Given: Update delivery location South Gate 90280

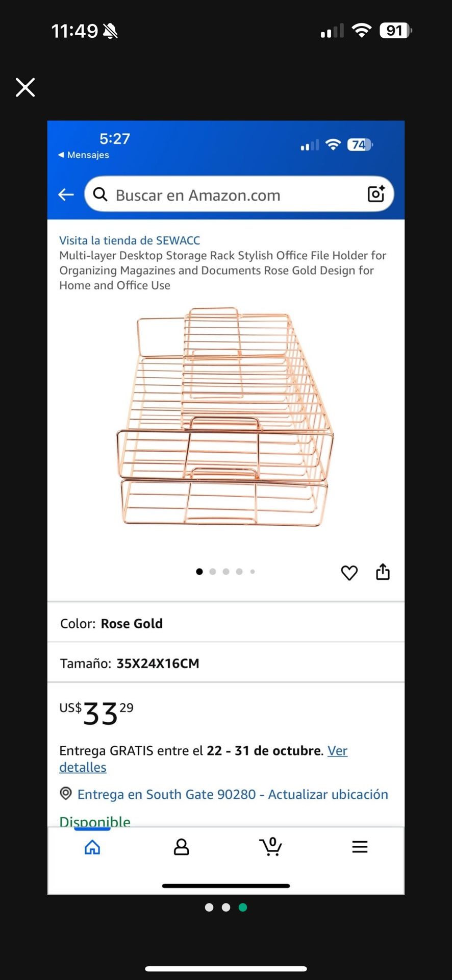Looking at the screenshot, I should pyautogui.click(x=233, y=794).
